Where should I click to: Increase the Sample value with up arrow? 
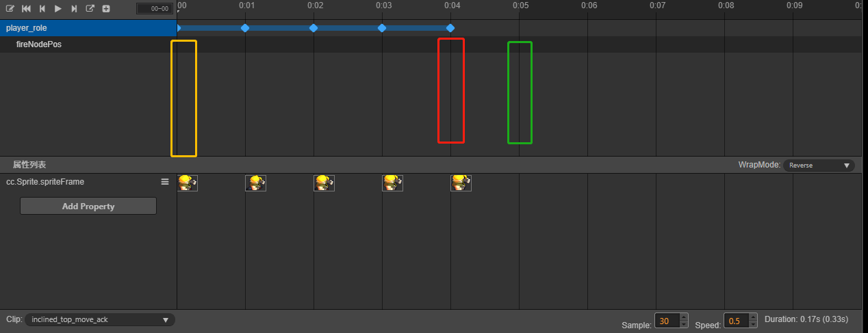coord(684,317)
